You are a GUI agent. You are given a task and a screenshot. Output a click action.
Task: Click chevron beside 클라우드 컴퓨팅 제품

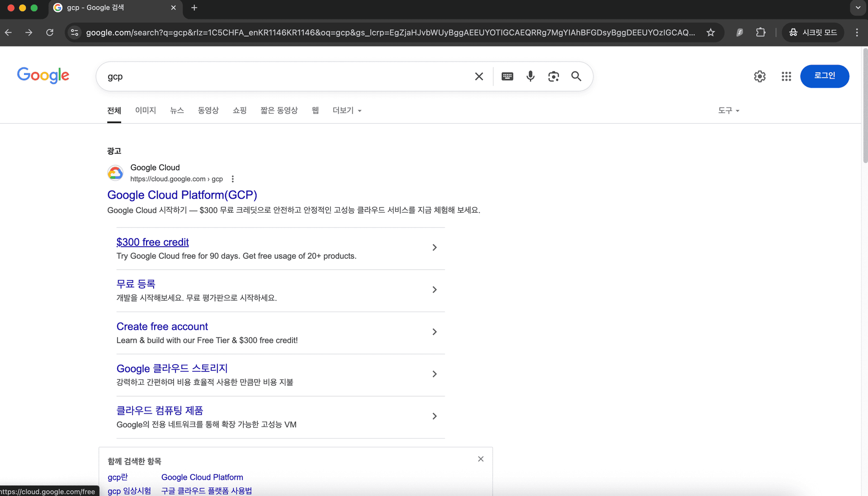point(434,416)
